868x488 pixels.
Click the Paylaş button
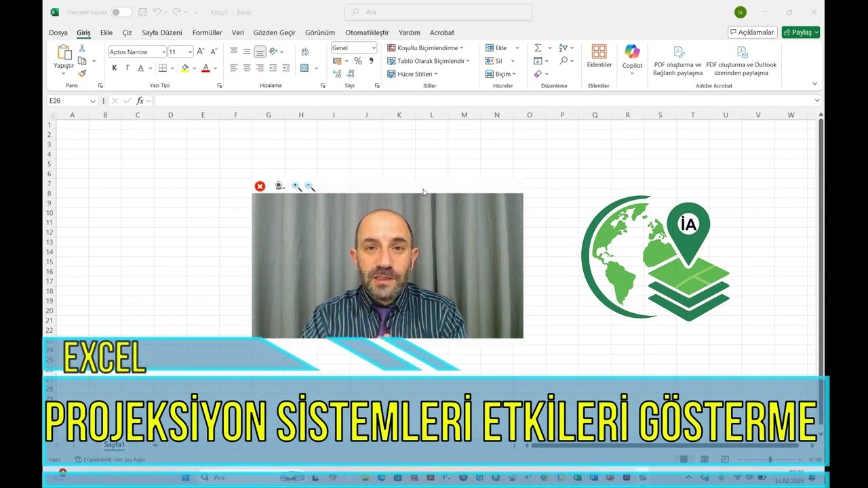tap(801, 33)
